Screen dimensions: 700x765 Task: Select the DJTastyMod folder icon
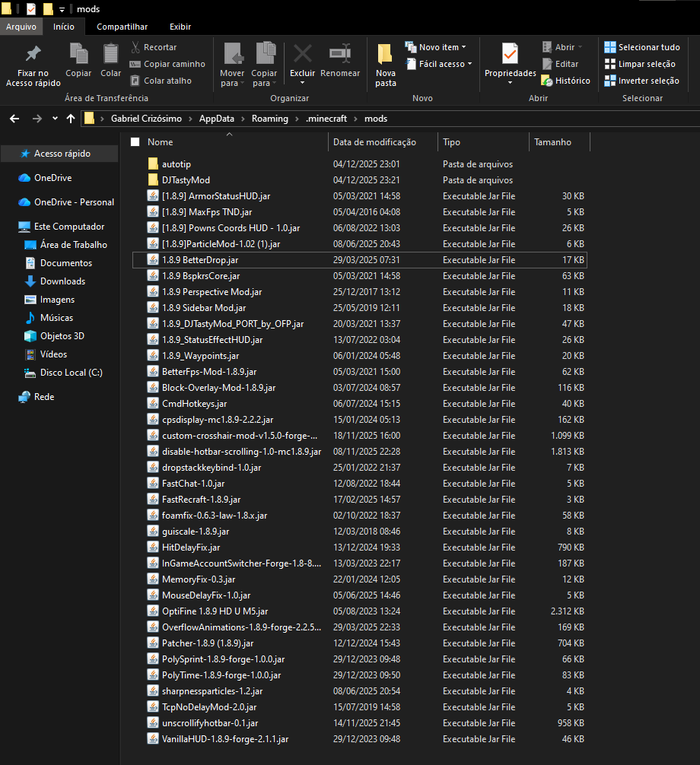point(153,179)
